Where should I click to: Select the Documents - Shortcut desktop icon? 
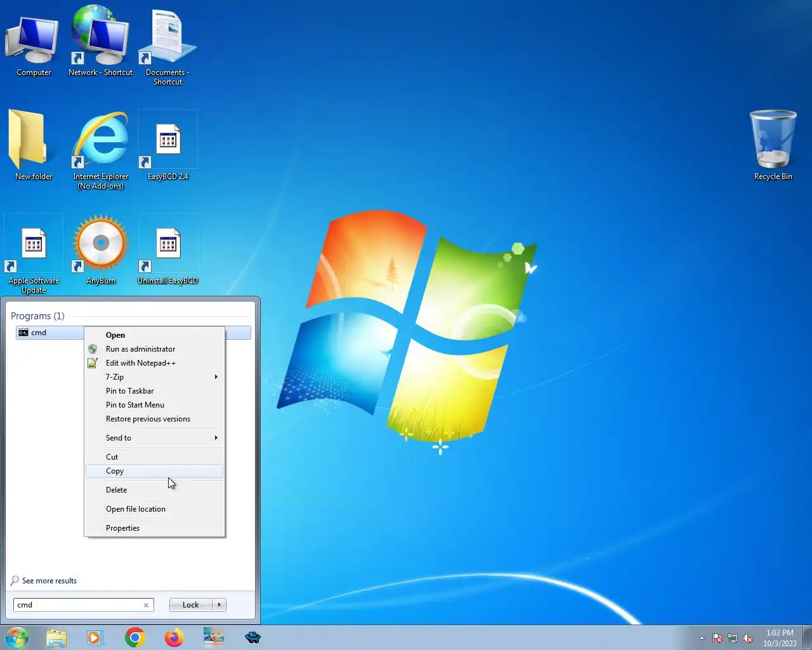click(x=167, y=48)
